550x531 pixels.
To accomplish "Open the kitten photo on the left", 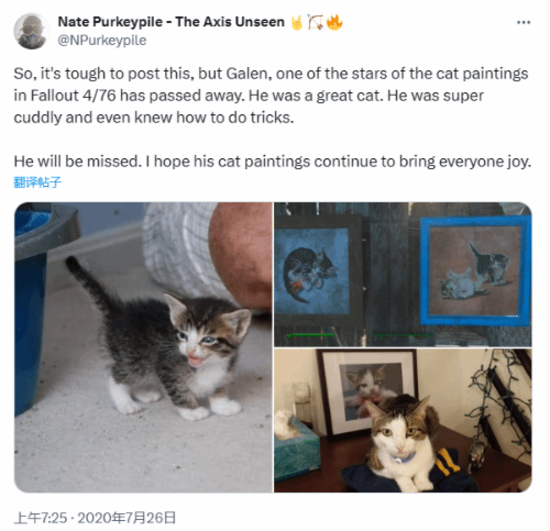I will coord(143,347).
